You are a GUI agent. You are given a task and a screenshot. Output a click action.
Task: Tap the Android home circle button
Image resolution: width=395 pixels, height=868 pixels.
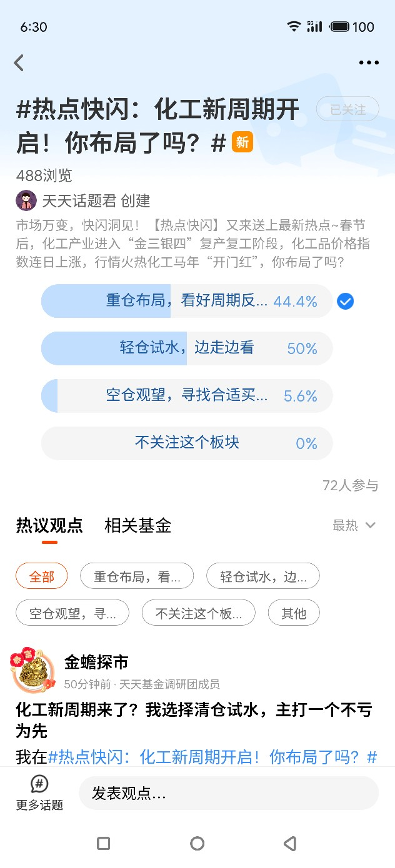(197, 844)
